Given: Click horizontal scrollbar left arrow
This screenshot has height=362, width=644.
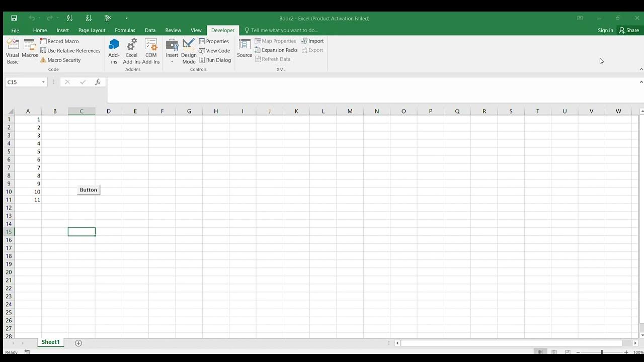Looking at the screenshot, I should pyautogui.click(x=397, y=343).
